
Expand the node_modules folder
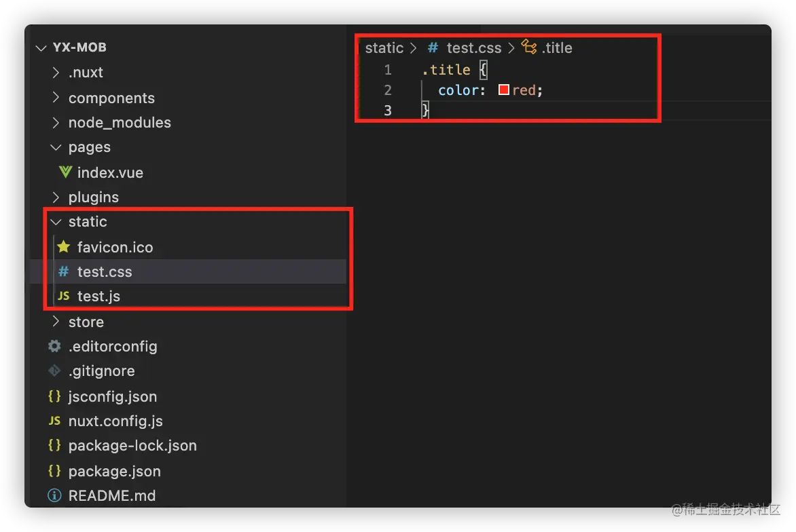point(56,123)
